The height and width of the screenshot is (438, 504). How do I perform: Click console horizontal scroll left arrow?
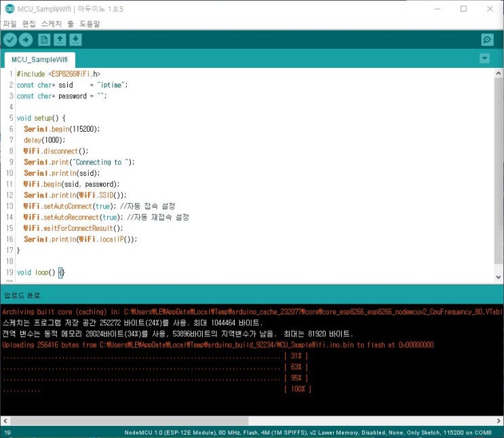tap(5, 420)
